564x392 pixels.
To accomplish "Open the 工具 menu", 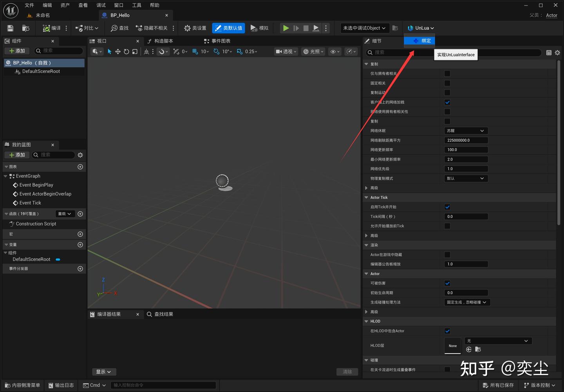I will tap(137, 5).
